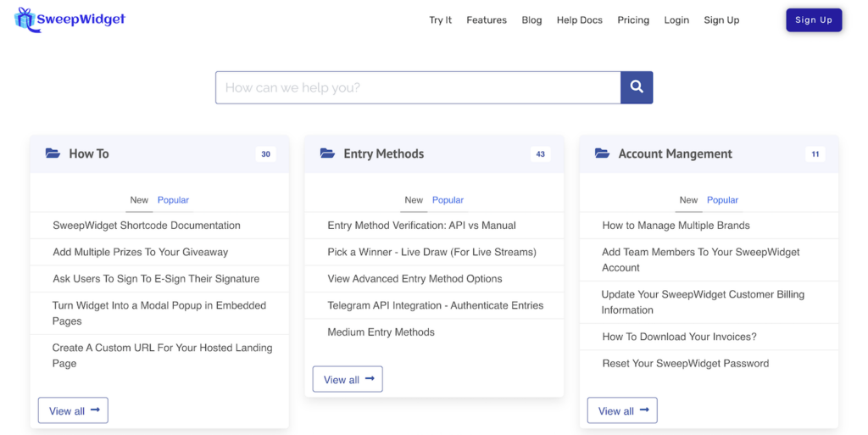Click the Entry Methods count badge 43
The height and width of the screenshot is (435, 868).
540,153
